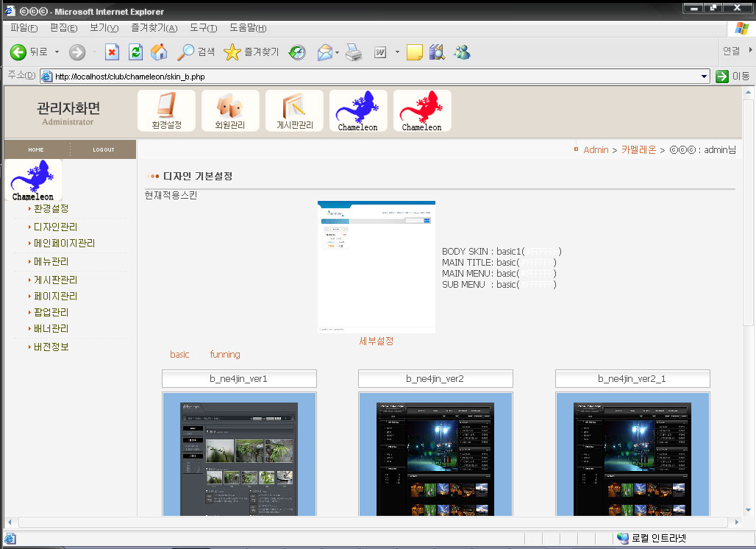756x549 pixels.
Task: Click the browser Home toolbar icon
Action: tap(158, 52)
